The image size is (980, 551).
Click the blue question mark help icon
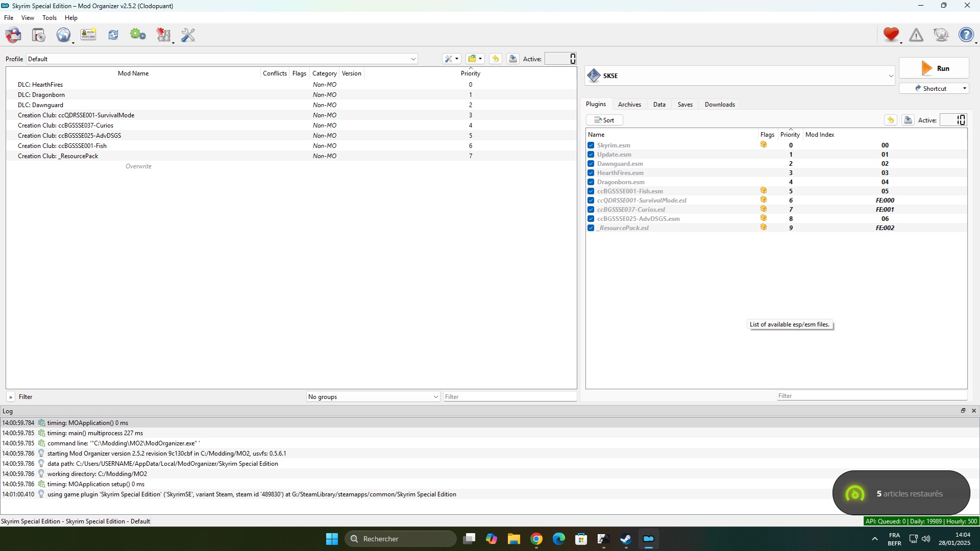pos(966,35)
